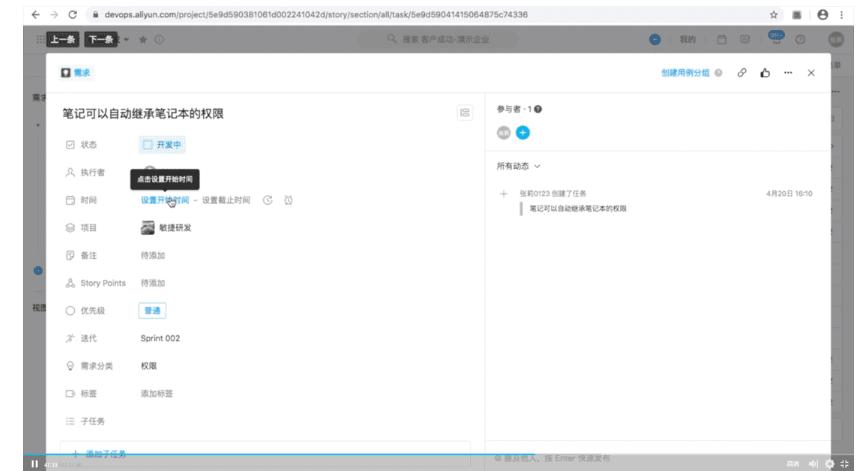Open the layout icon beside the title
Viewport: 862px width, 471px height.
(x=465, y=113)
